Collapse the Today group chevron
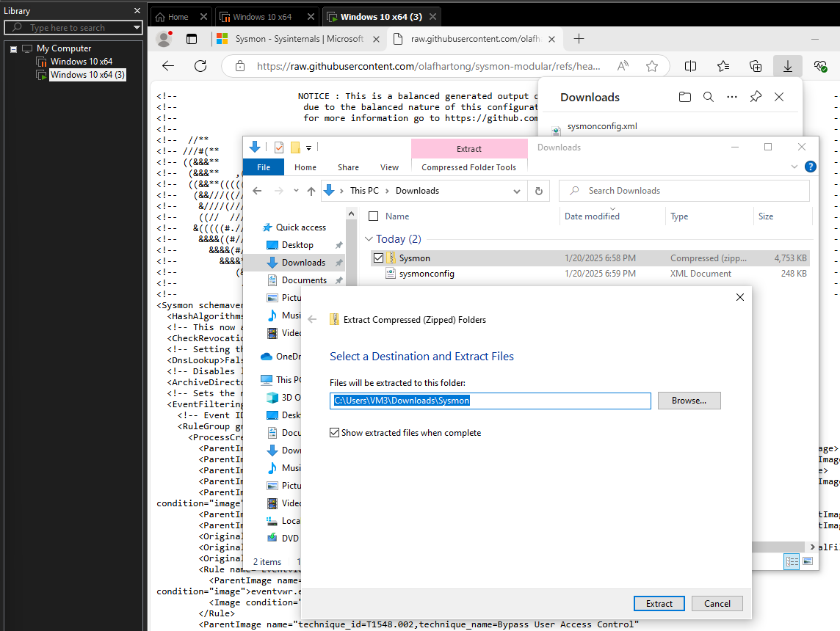 (x=369, y=239)
